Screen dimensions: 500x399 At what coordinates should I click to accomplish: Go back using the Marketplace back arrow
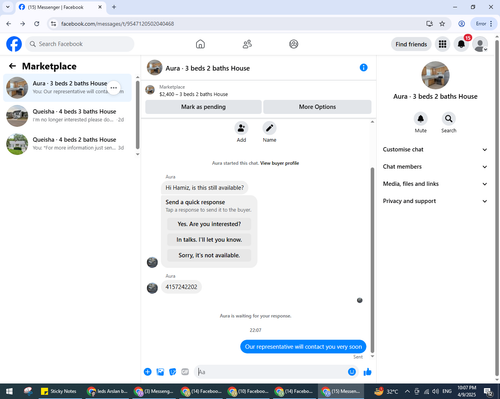[12, 66]
